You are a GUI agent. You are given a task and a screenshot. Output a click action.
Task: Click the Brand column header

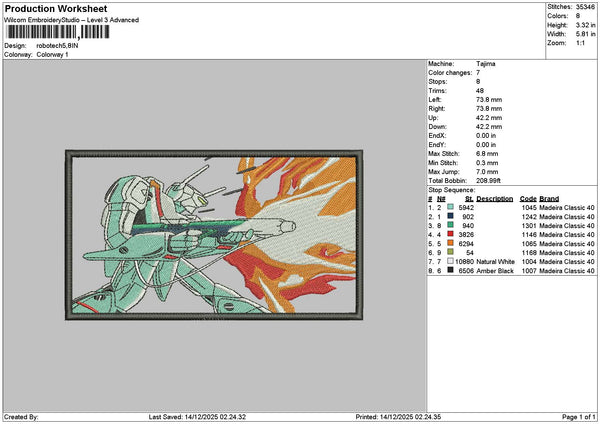click(x=549, y=198)
